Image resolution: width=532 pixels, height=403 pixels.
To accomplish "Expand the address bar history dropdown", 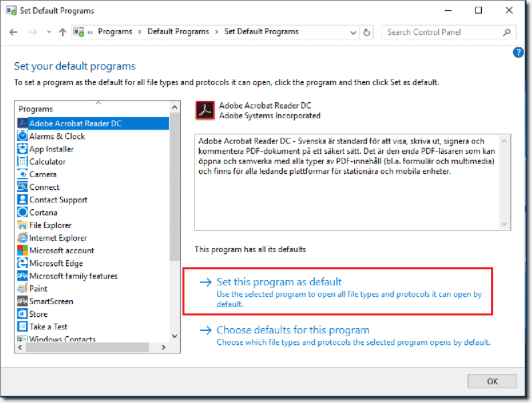I will pos(353,33).
